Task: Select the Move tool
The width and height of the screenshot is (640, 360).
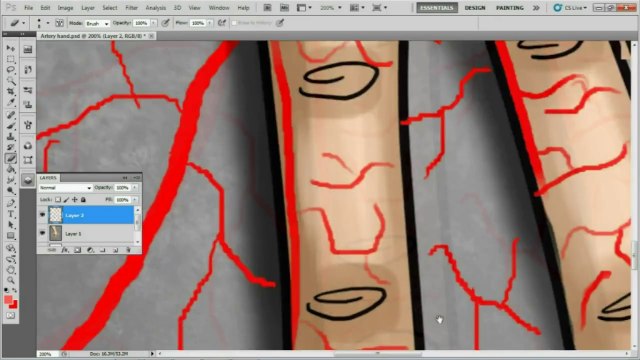Action: (11, 49)
